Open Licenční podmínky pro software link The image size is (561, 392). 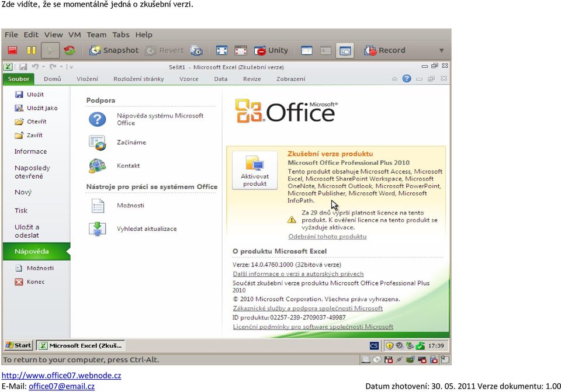[313, 327]
